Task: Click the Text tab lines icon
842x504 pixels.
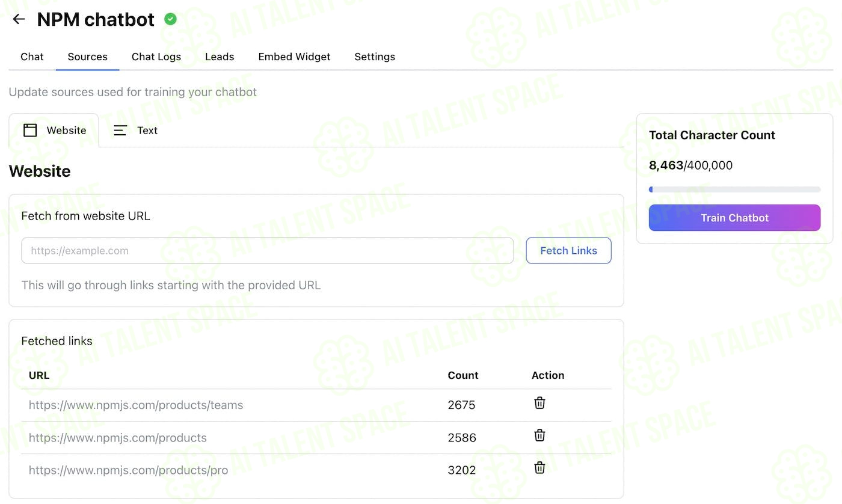Action: coord(120,130)
